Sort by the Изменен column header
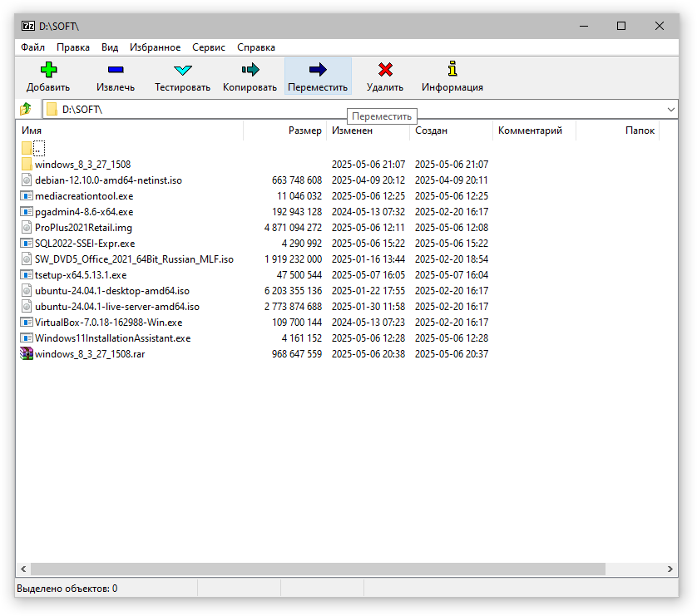Screen dimensions: 697x616 coord(368,131)
